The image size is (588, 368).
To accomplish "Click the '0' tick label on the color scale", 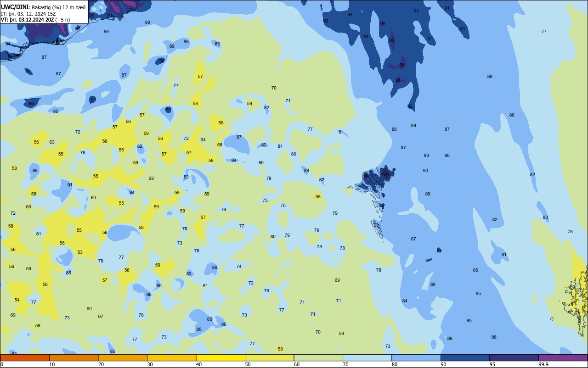I will pos(2,364).
